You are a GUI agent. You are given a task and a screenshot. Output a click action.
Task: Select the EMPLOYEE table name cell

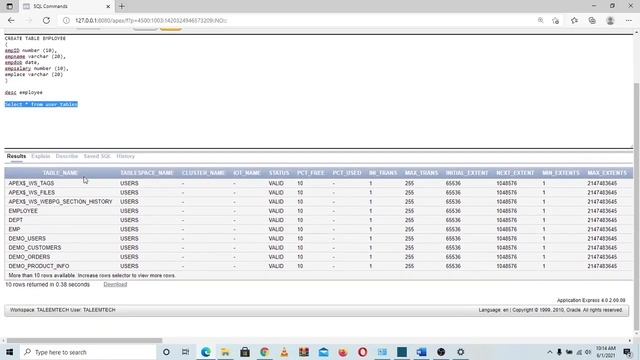coord(23,211)
